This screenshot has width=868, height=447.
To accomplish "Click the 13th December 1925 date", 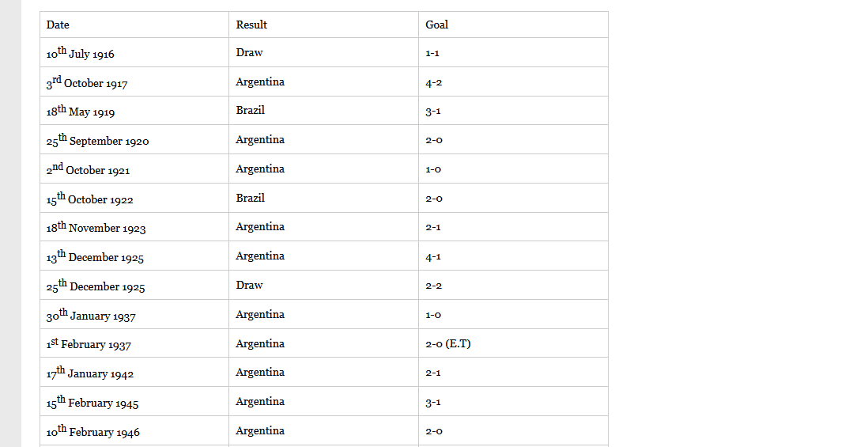I will 95,257.
